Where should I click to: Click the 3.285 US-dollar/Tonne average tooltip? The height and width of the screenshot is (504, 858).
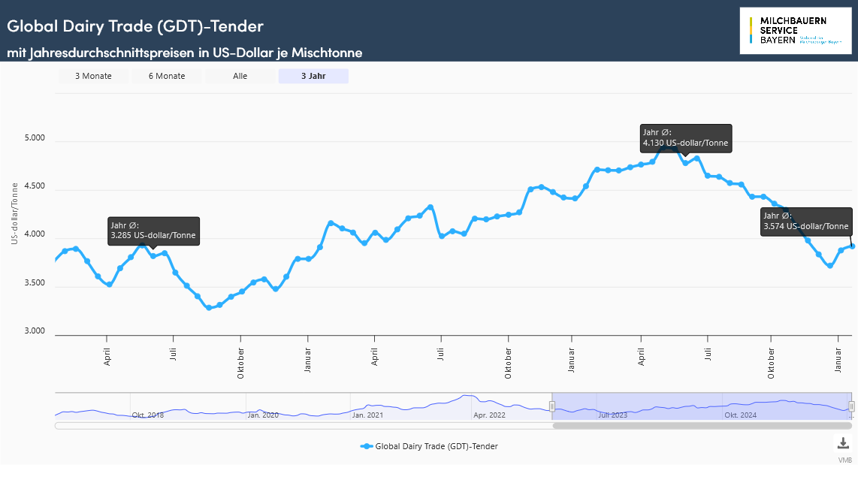pos(153,231)
